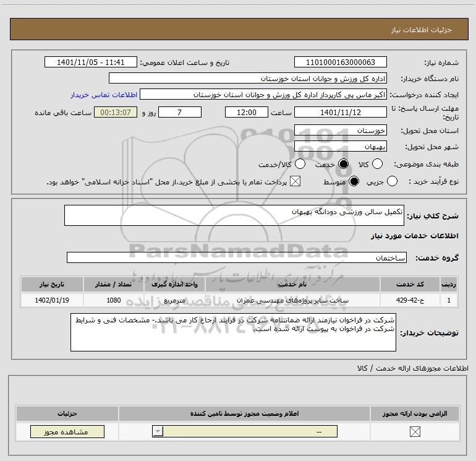Screen dimensions: 476x461
Task: Click اعلام وضعیت مجوز توسط تامین کننده header
Action: pyautogui.click(x=244, y=413)
